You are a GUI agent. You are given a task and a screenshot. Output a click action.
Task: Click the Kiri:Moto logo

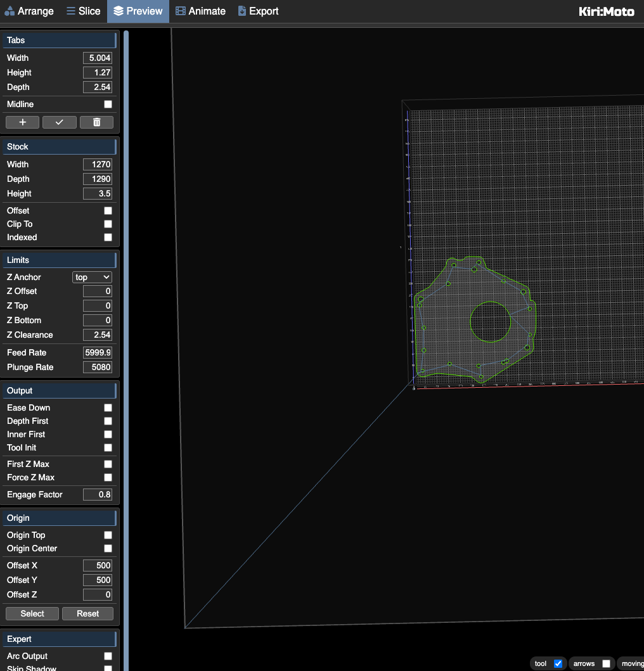click(606, 11)
